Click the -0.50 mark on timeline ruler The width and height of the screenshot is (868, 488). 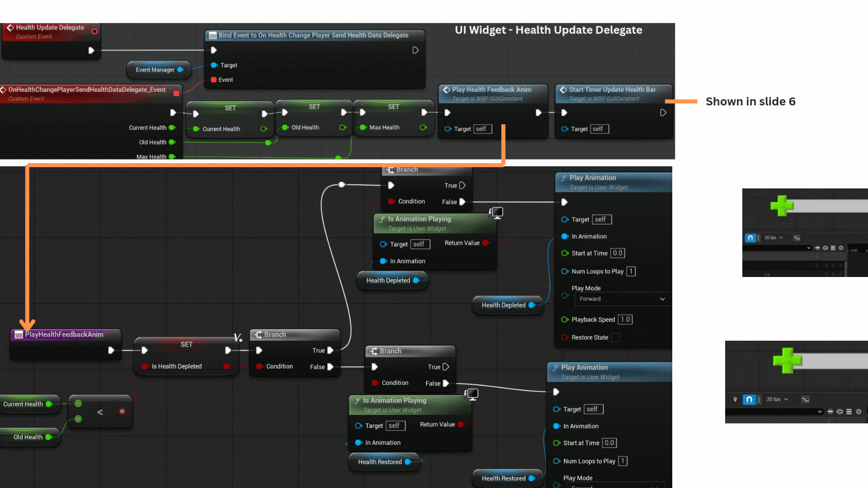pos(854,250)
